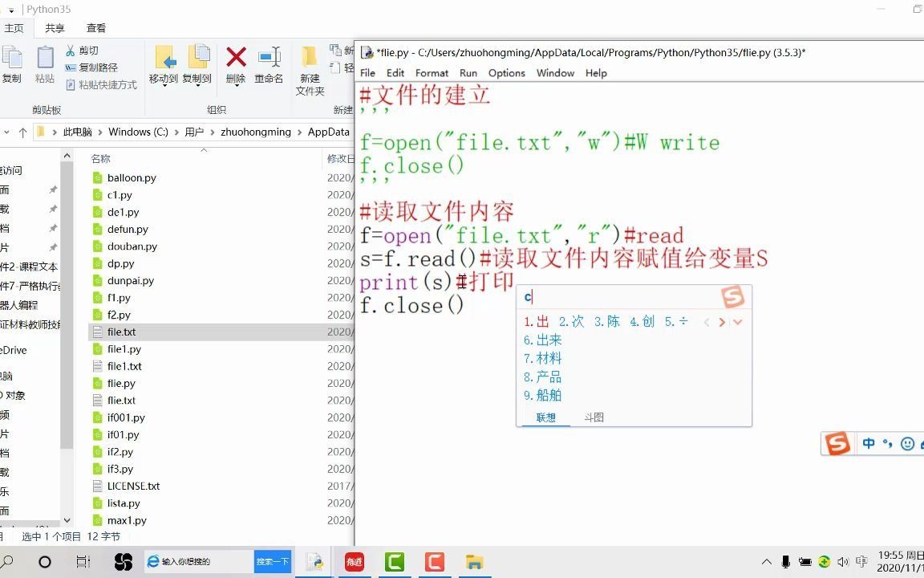Go to previous candidate page arrow
The image size is (924, 578).
(x=707, y=322)
